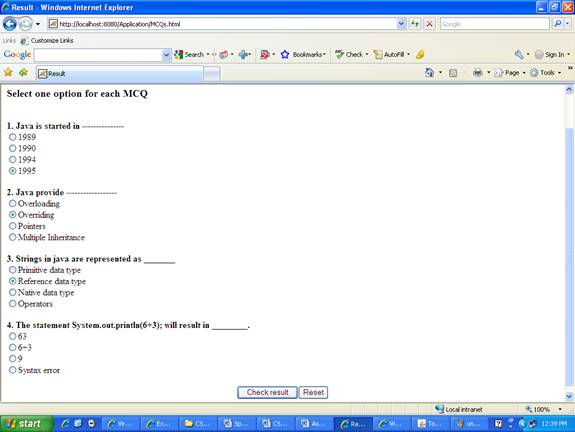This screenshot has height=432, width=575.
Task: Open the address bar dropdown arrow
Action: click(x=401, y=24)
